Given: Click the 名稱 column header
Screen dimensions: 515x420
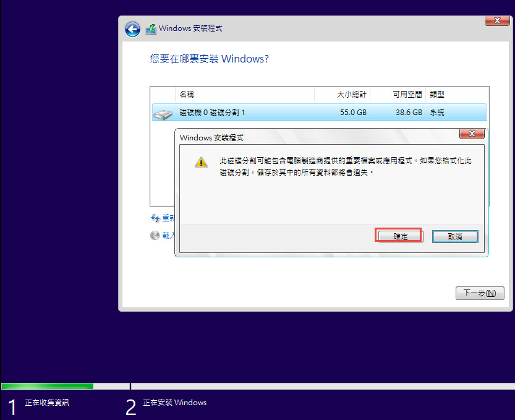Looking at the screenshot, I should coord(245,95).
